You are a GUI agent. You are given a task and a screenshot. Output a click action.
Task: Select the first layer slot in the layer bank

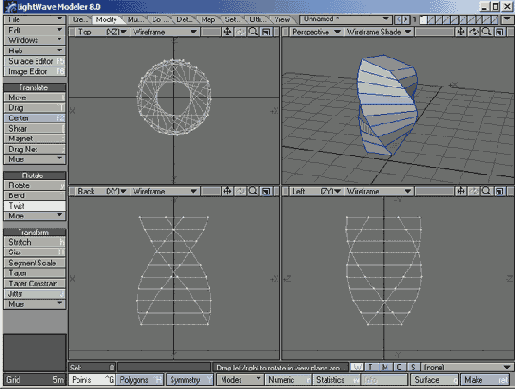click(x=423, y=20)
